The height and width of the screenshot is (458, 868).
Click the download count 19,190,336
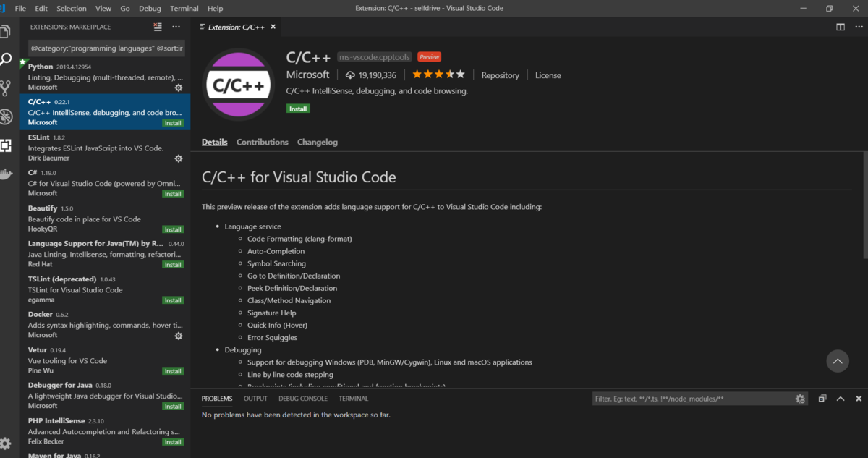point(371,75)
